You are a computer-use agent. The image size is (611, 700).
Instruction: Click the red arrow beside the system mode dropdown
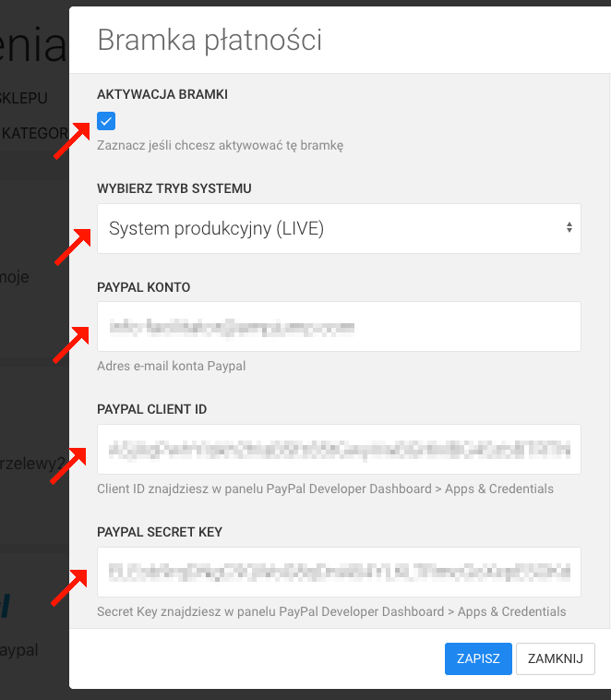coord(73,247)
